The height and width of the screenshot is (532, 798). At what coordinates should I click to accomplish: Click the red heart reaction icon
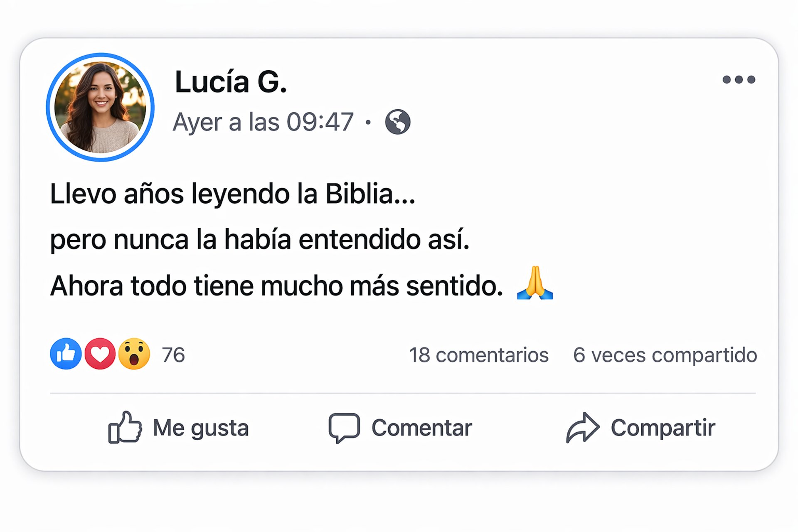[x=100, y=354]
